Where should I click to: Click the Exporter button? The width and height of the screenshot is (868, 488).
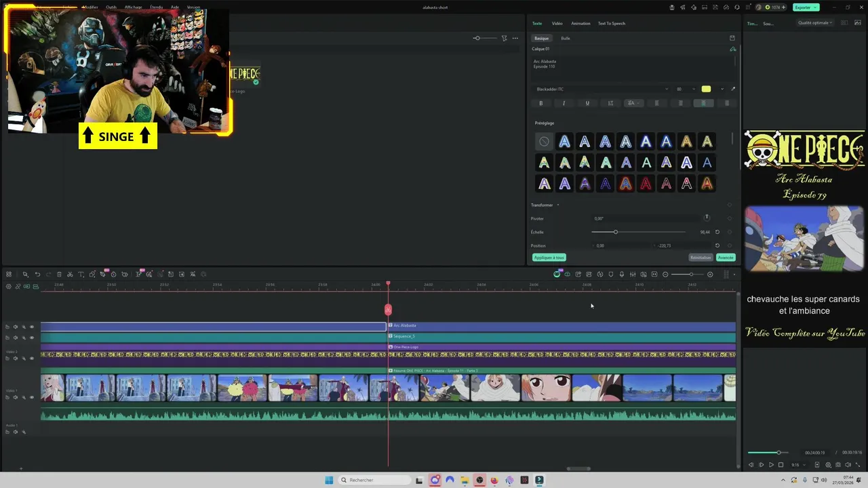pyautogui.click(x=806, y=7)
